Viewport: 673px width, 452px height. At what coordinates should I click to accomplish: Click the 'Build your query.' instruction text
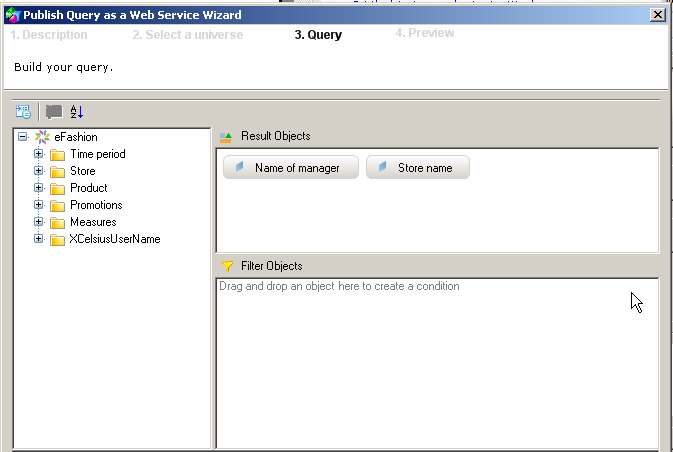coord(64,67)
